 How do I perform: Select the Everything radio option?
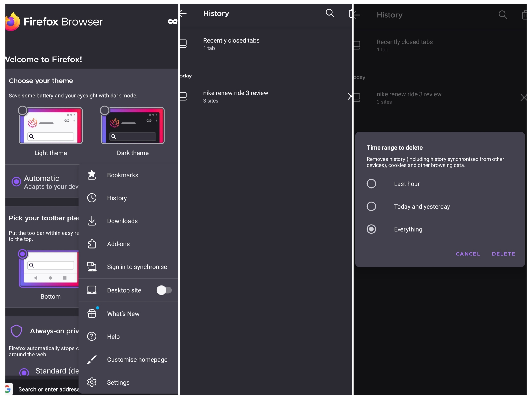(x=371, y=229)
